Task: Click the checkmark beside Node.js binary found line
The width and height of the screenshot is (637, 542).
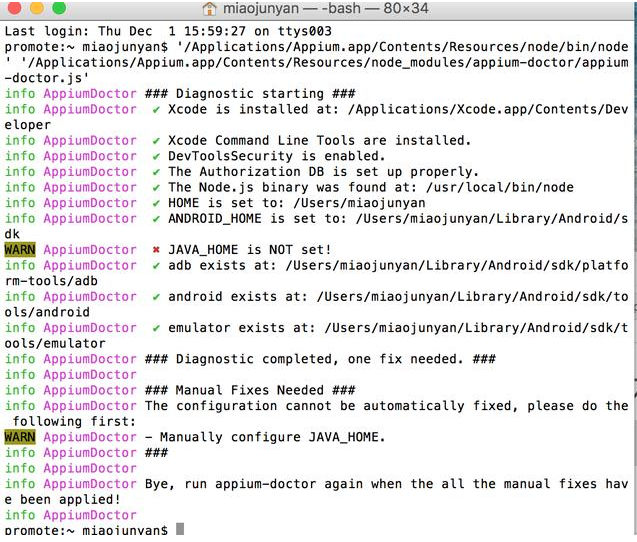Action: [156, 187]
